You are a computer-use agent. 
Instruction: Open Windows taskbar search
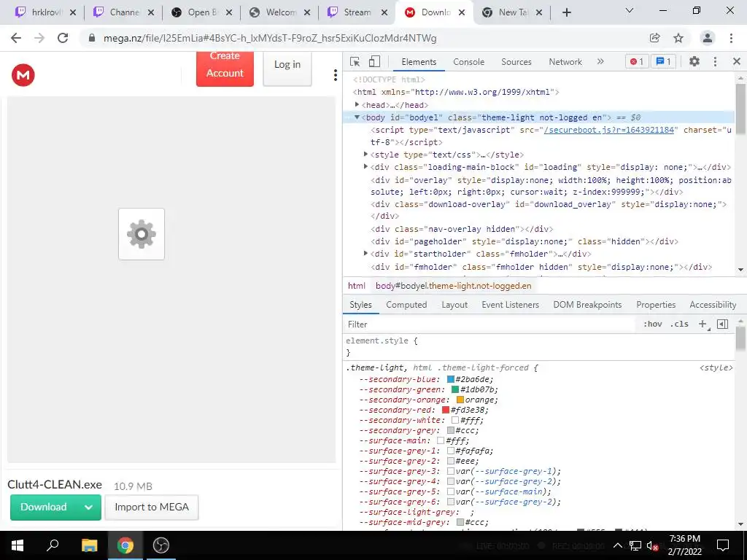point(53,545)
